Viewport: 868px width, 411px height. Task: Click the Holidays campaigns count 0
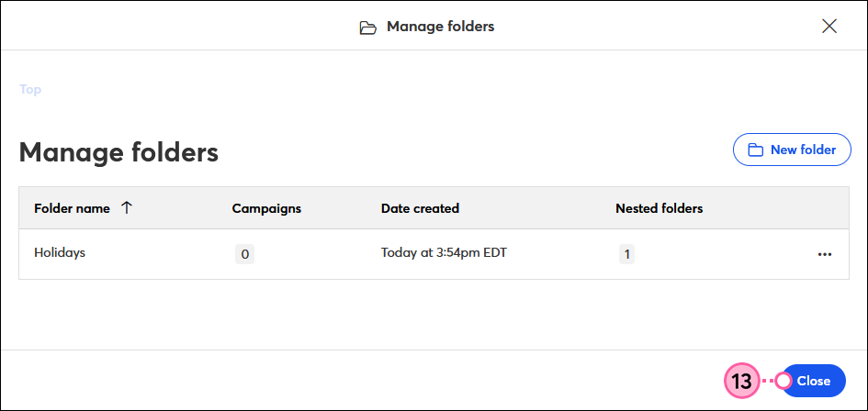pyautogui.click(x=244, y=254)
